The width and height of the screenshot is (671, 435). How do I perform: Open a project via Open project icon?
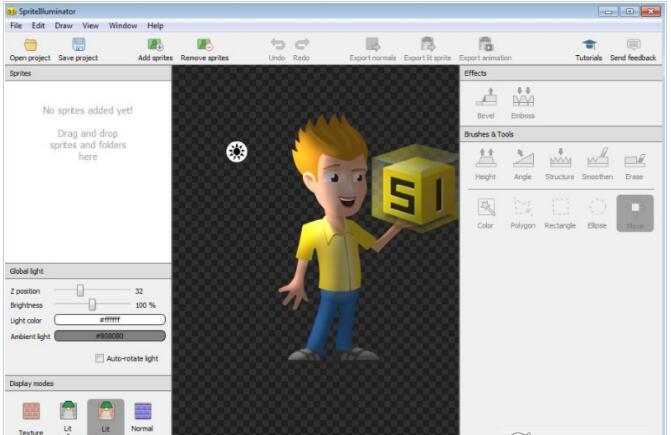(30, 44)
